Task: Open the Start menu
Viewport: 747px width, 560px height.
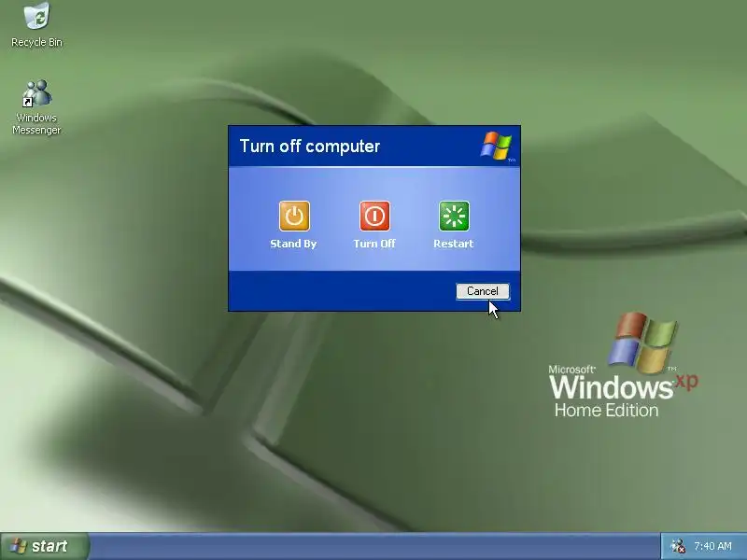Action: 45,546
